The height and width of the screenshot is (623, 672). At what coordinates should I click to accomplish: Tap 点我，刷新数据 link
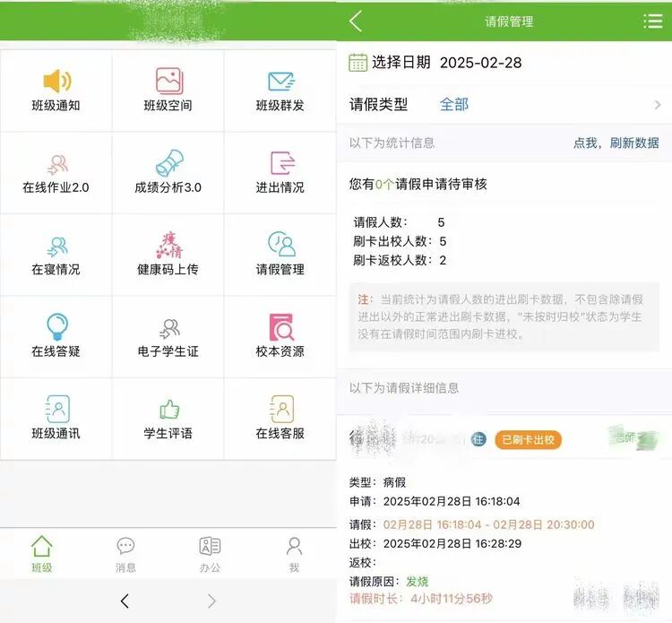tap(616, 143)
